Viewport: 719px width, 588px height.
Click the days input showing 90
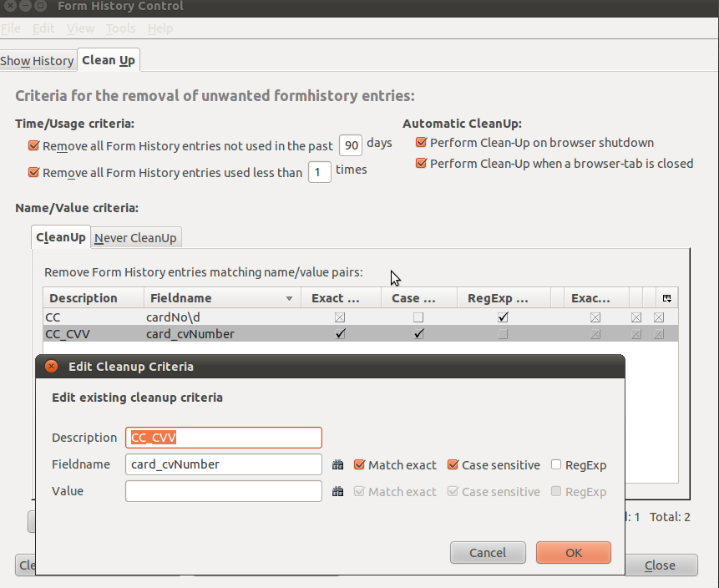[351, 145]
